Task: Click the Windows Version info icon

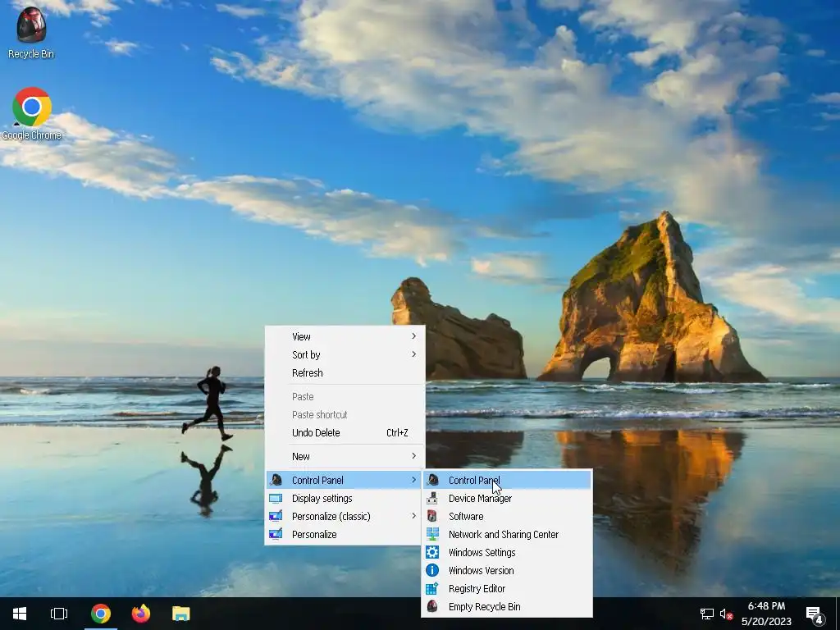Action: 432,571
